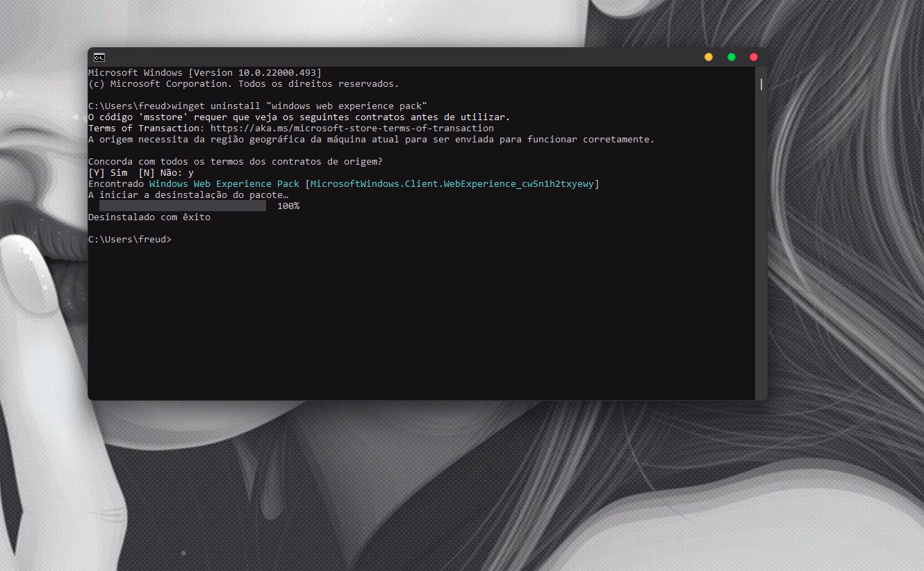Image resolution: width=924 pixels, height=571 pixels.
Task: Click the "100%" progress value
Action: tap(288, 206)
